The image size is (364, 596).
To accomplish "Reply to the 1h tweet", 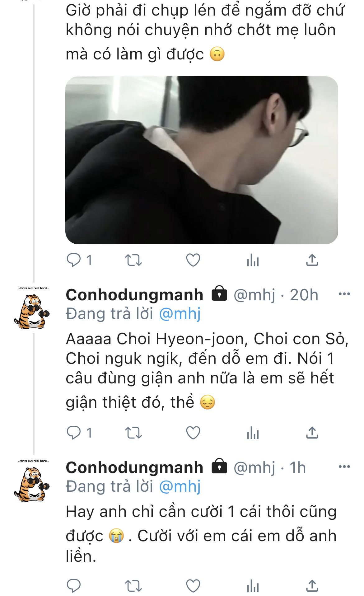I will 74,586.
